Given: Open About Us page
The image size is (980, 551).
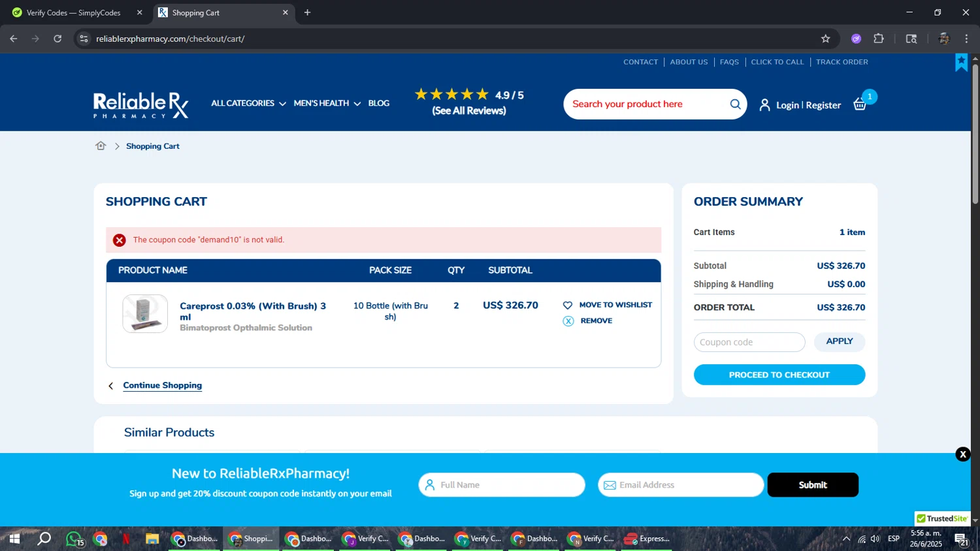Looking at the screenshot, I should 689,62.
